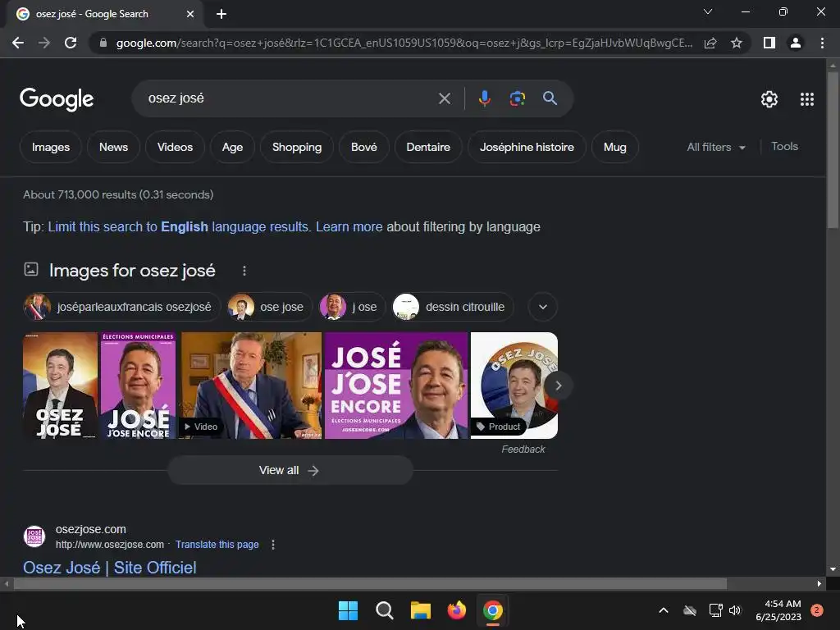
Task: Switch to the Shopping results tab
Action: pyautogui.click(x=297, y=147)
